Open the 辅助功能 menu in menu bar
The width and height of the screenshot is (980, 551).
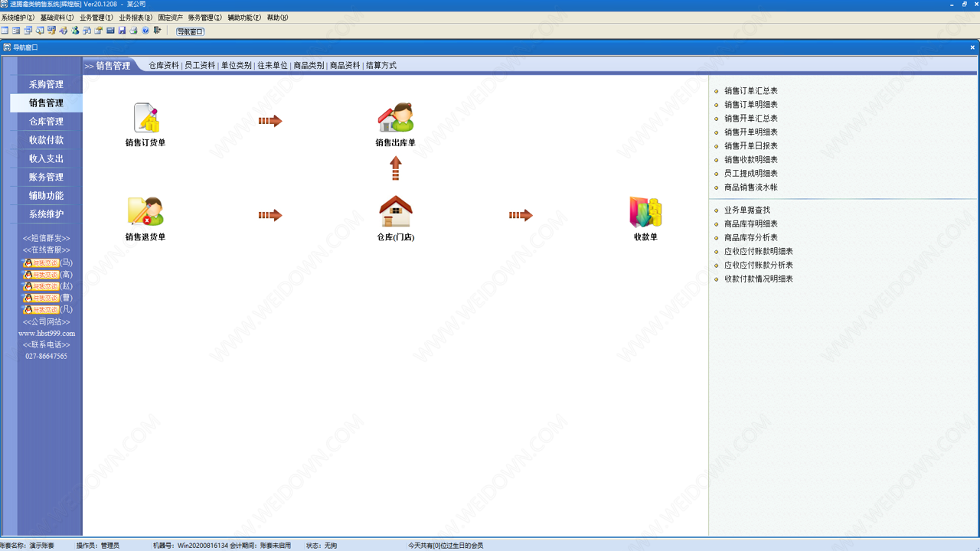coord(244,17)
